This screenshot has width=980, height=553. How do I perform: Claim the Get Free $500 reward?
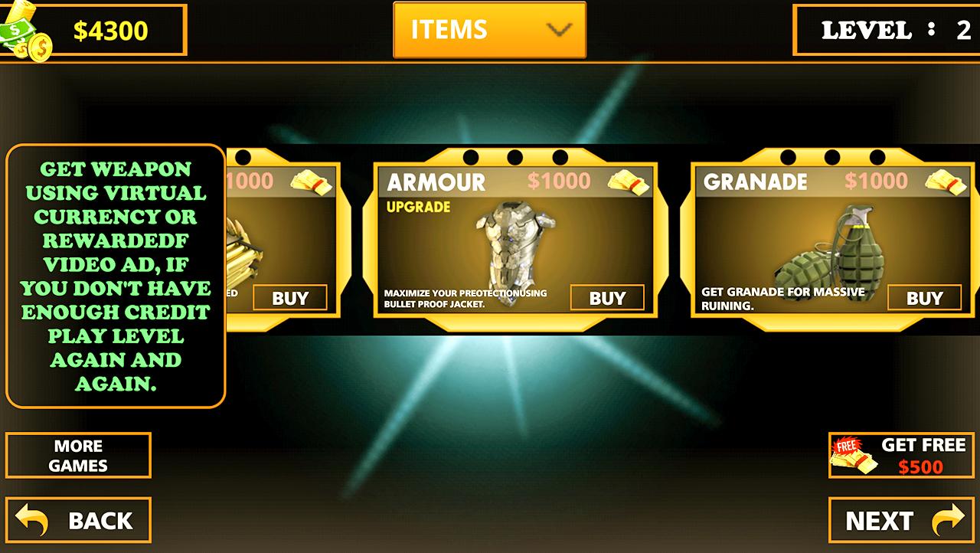(x=901, y=456)
